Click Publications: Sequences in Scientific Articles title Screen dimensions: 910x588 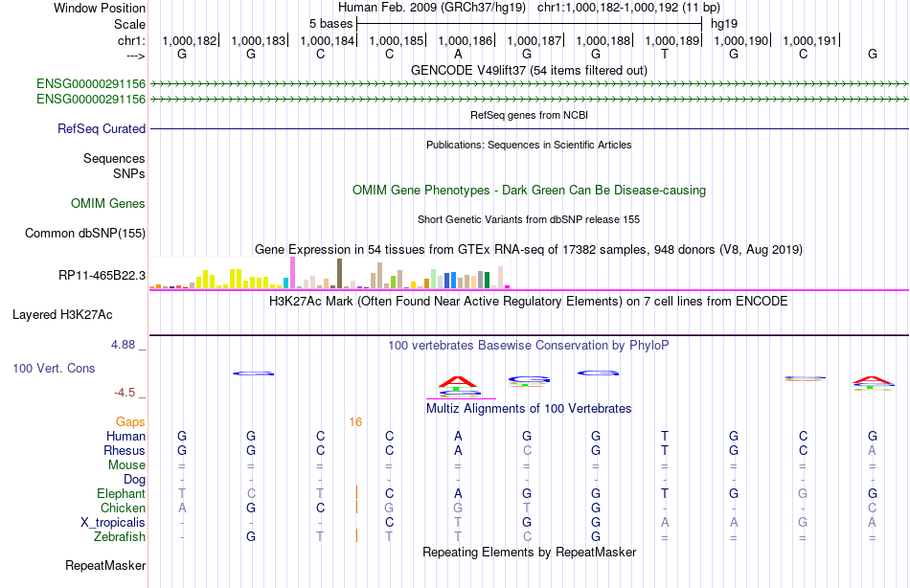point(529,145)
